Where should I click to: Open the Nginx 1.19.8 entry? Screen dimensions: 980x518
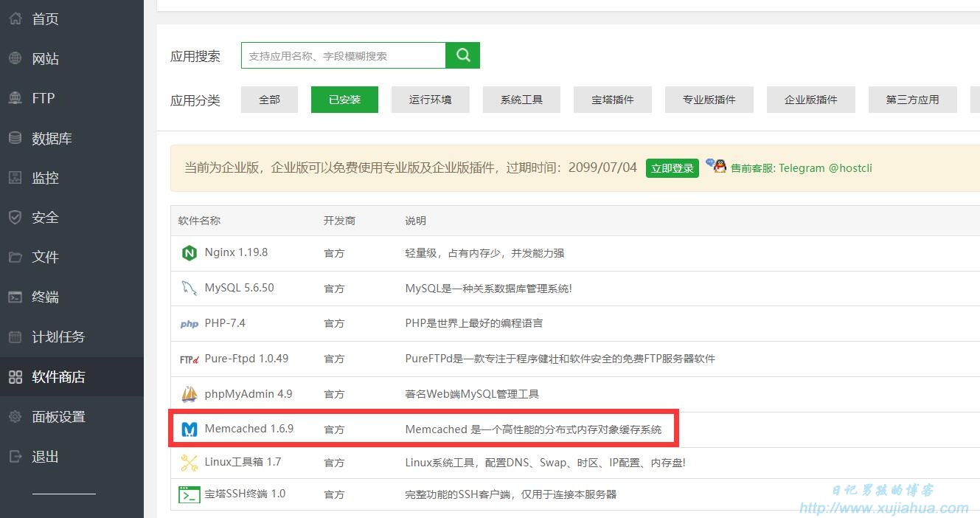tap(236, 252)
